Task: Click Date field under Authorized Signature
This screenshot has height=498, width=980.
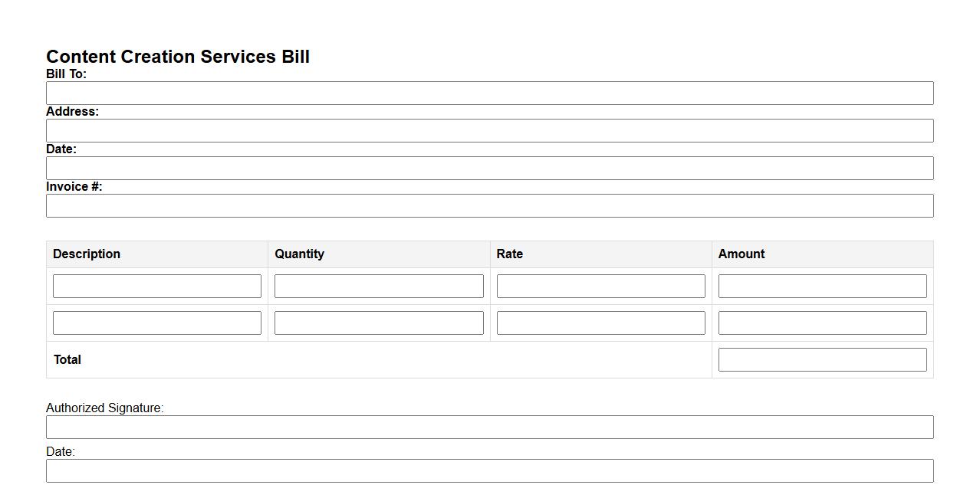Action: pyautogui.click(x=489, y=471)
